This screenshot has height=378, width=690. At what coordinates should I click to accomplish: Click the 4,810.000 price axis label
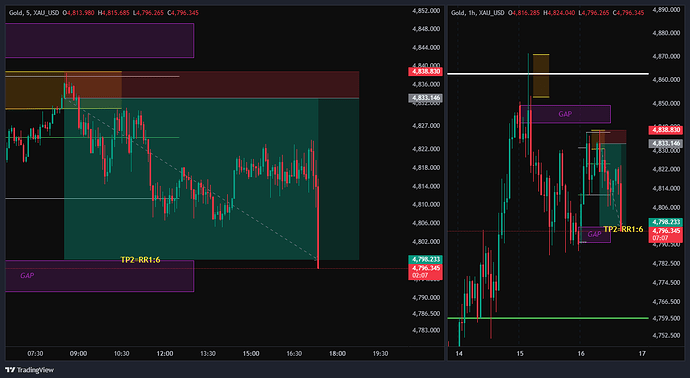click(x=426, y=205)
